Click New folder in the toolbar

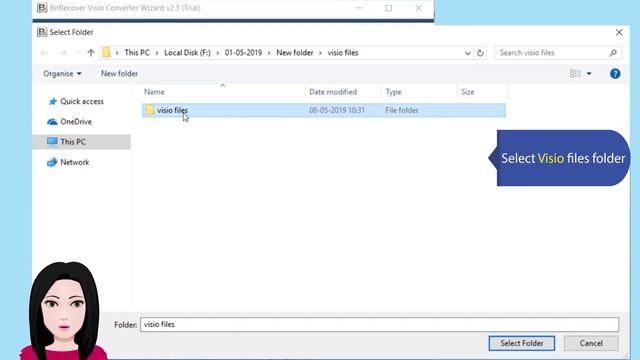(x=119, y=73)
